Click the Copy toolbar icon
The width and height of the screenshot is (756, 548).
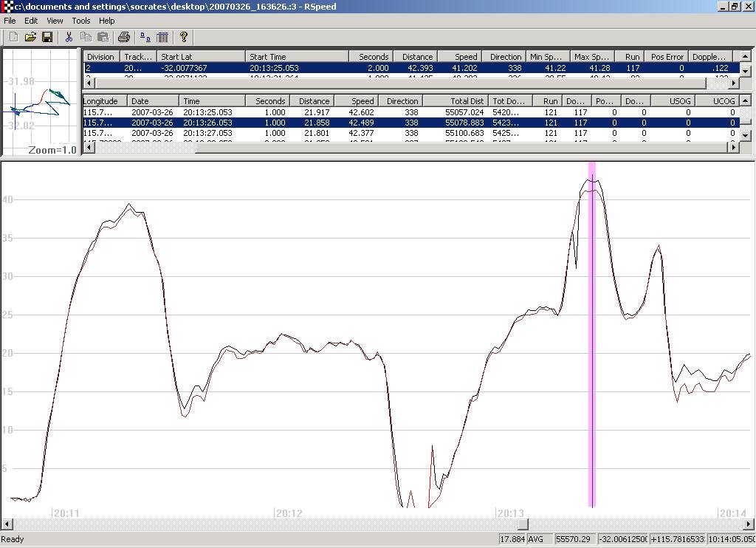(x=86, y=37)
